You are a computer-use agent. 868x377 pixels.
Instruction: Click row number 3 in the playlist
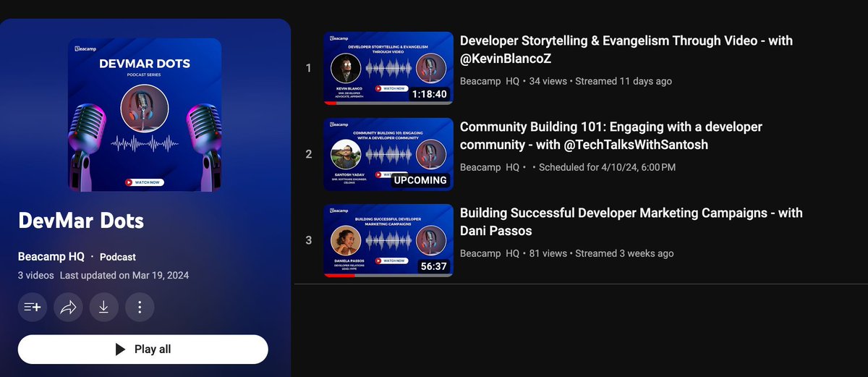point(309,240)
